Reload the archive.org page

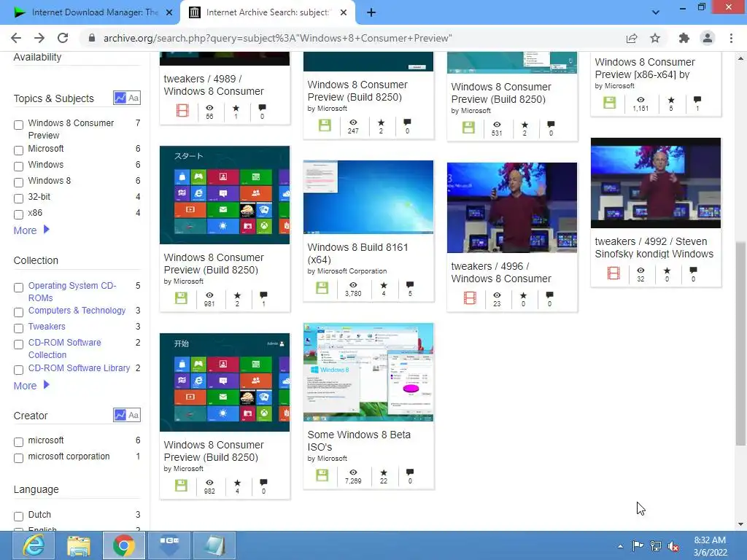coord(63,38)
